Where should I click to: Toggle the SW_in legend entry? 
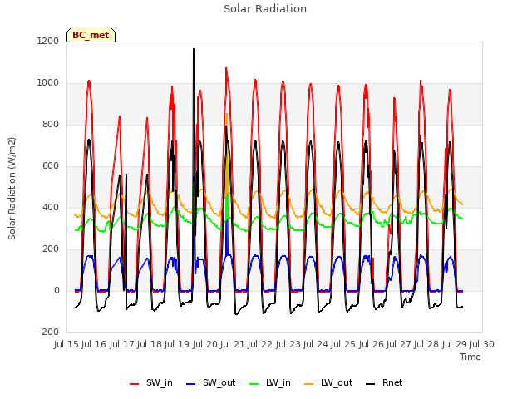click(x=151, y=383)
